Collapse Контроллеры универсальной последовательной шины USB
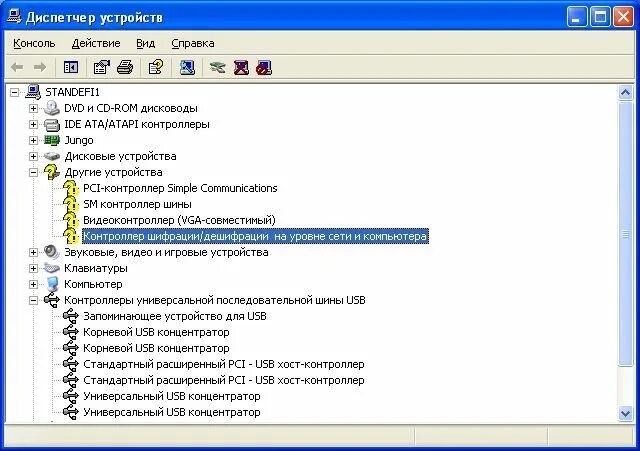Screen dimensions: 640x451 pyautogui.click(x=33, y=300)
